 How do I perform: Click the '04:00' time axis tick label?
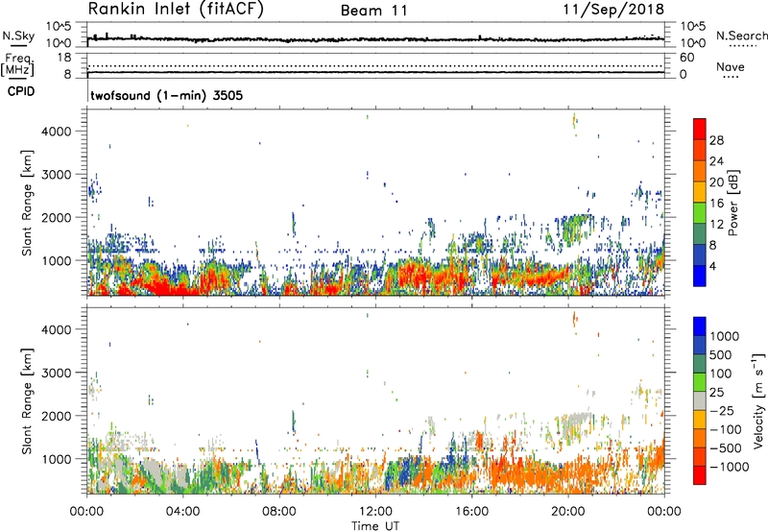(183, 512)
